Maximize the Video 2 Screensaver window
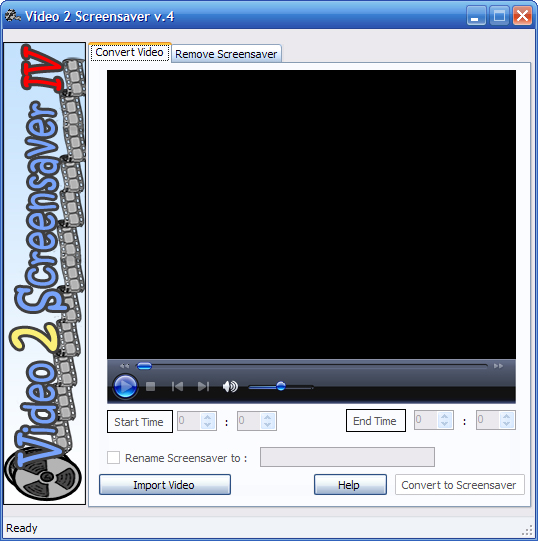 [499, 16]
